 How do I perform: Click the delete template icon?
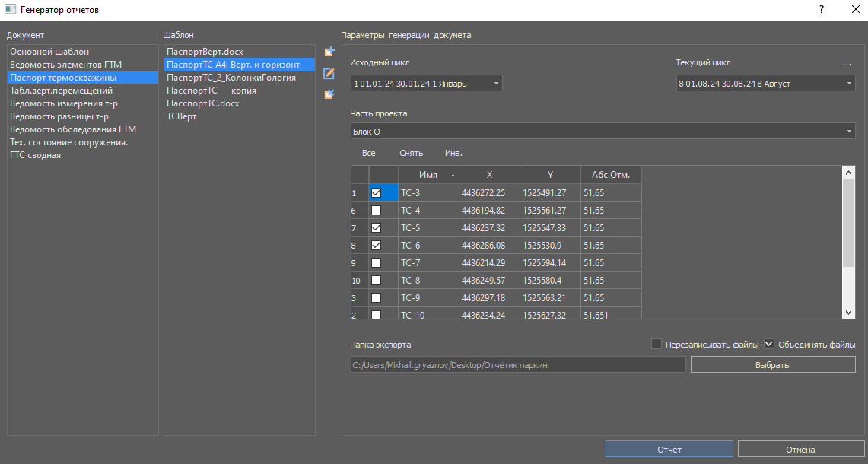[329, 94]
